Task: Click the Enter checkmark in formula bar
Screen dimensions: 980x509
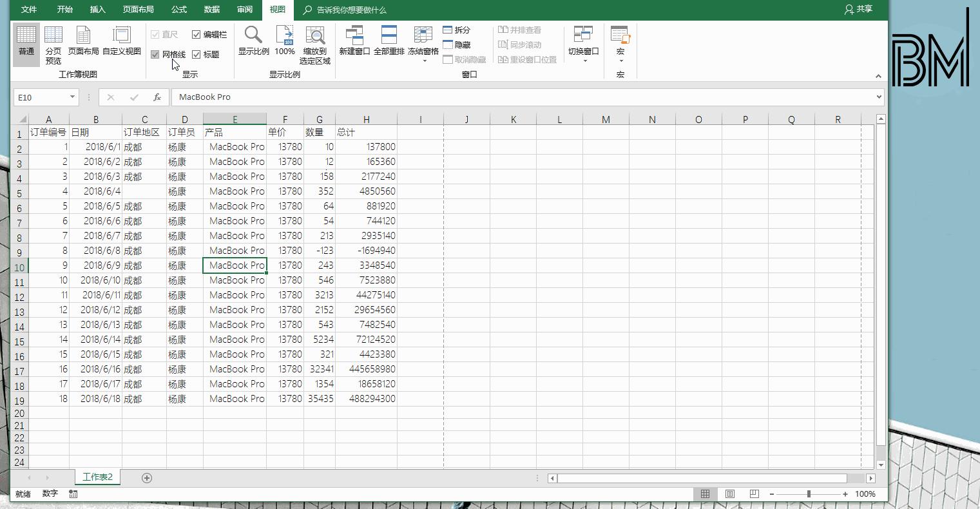Action: 134,97
